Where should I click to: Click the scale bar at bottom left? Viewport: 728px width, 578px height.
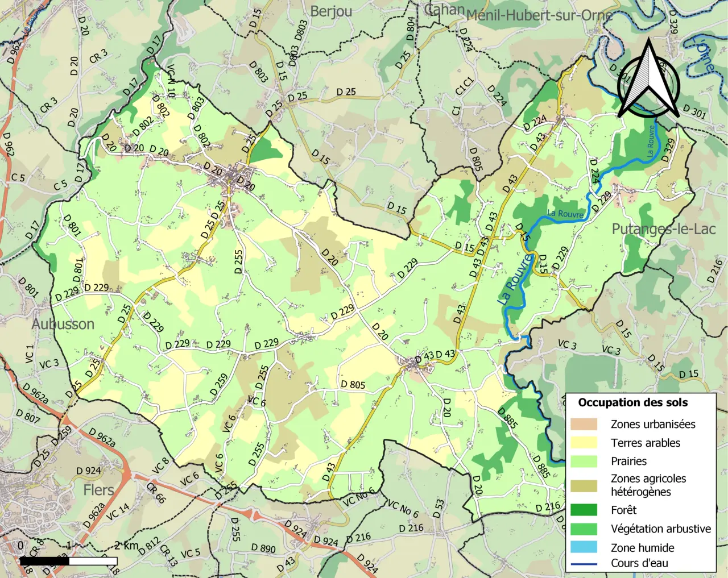(69, 561)
